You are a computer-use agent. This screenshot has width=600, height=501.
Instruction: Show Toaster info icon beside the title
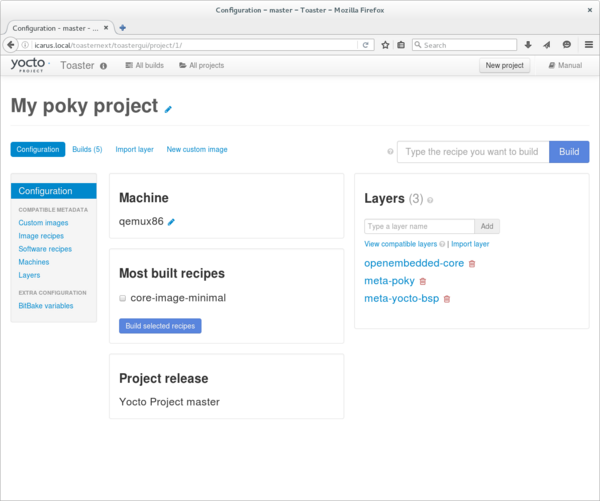pyautogui.click(x=103, y=66)
